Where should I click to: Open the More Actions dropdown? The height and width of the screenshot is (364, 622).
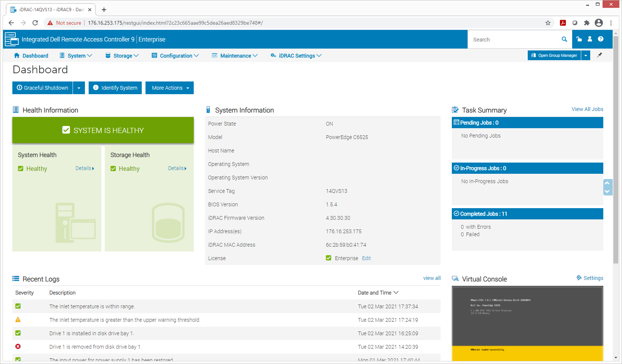[x=169, y=88]
